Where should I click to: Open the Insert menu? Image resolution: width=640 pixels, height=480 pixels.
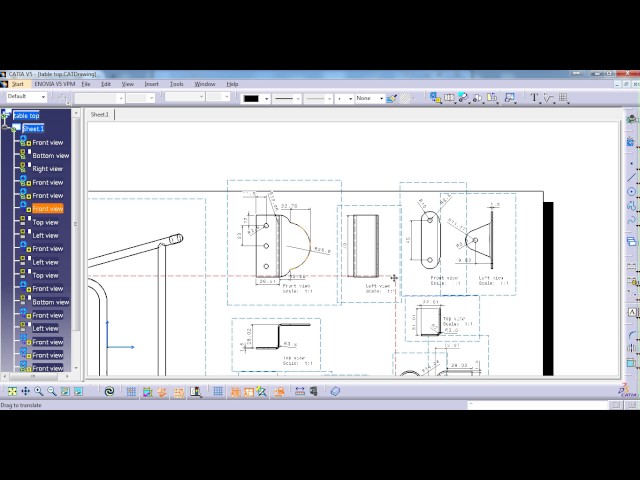[x=151, y=84]
